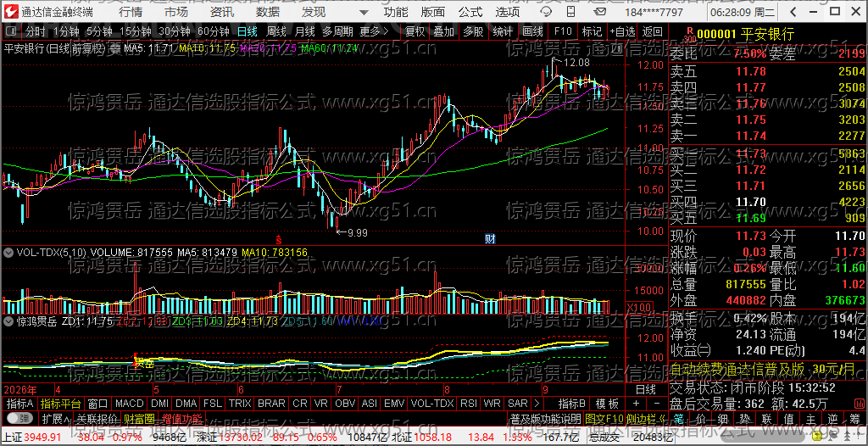The width and height of the screenshot is (868, 446).
Task: Open the 惊鸿贯岳 indicator panel dropdown circle
Action: pyautogui.click(x=8, y=321)
